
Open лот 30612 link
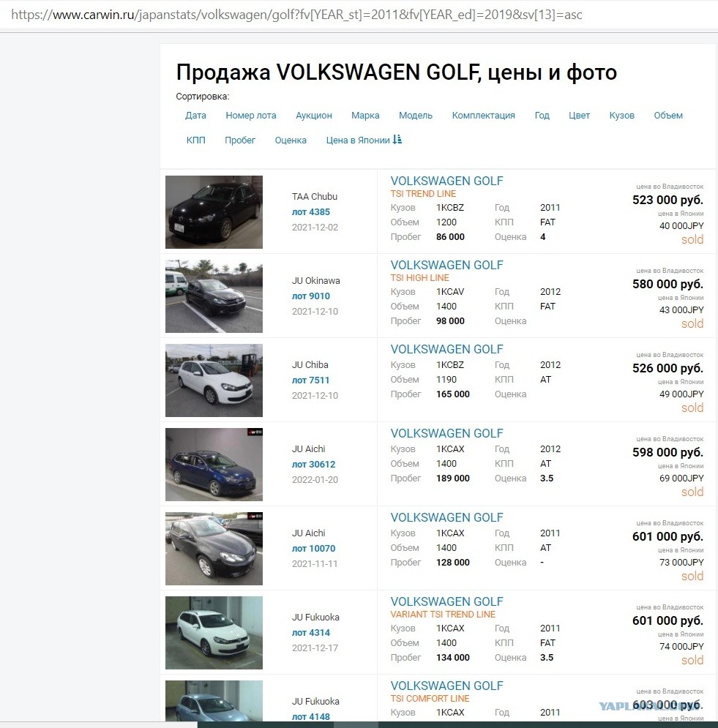tap(313, 464)
